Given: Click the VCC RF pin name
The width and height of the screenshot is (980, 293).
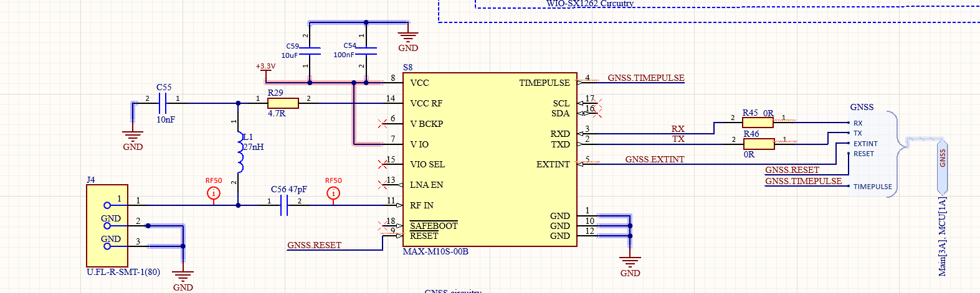Looking at the screenshot, I should coord(426,103).
